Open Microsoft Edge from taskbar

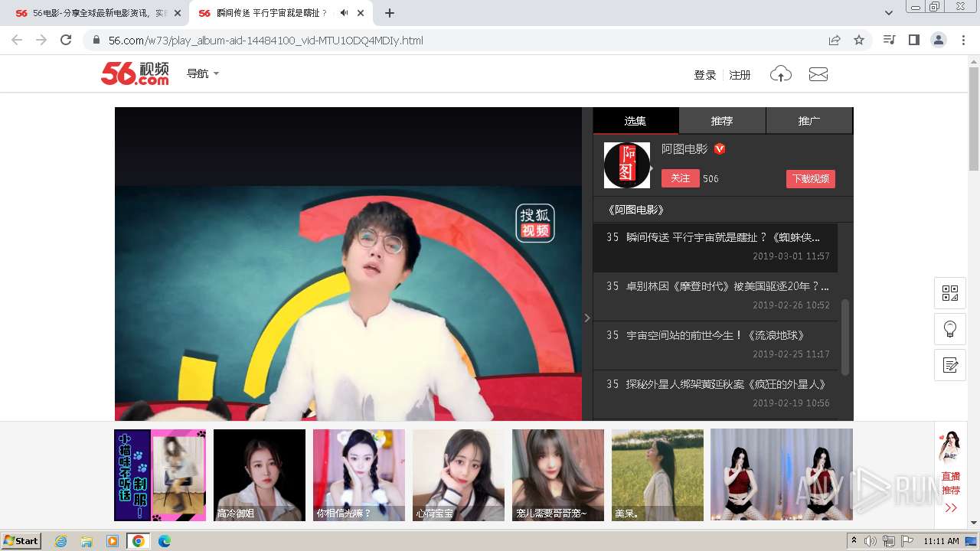pos(164,541)
